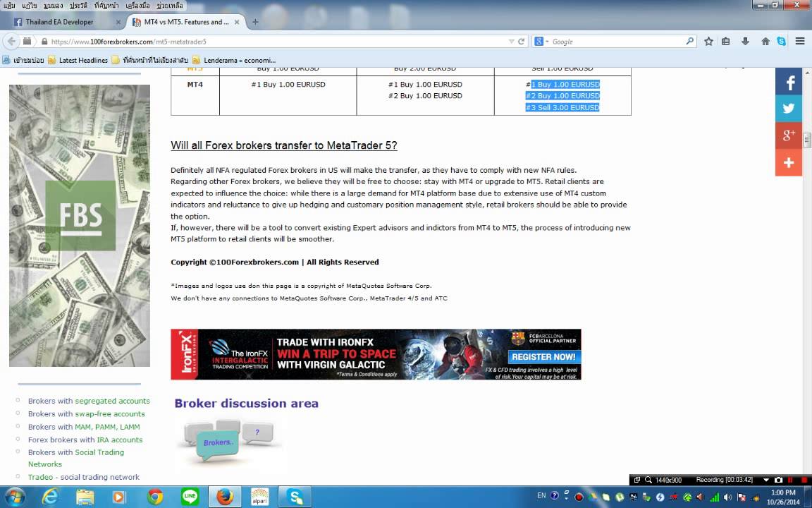Open the ประวัติ (History) menu

78,6
